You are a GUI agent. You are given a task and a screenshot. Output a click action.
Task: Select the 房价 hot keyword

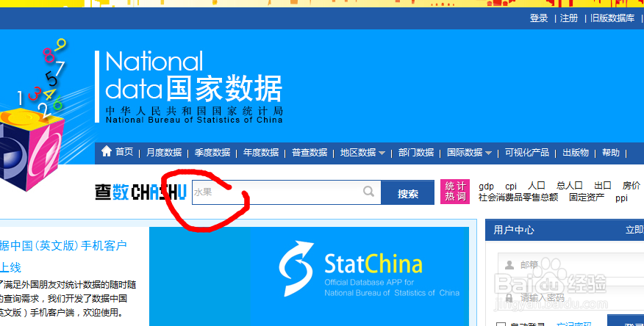coord(632,186)
